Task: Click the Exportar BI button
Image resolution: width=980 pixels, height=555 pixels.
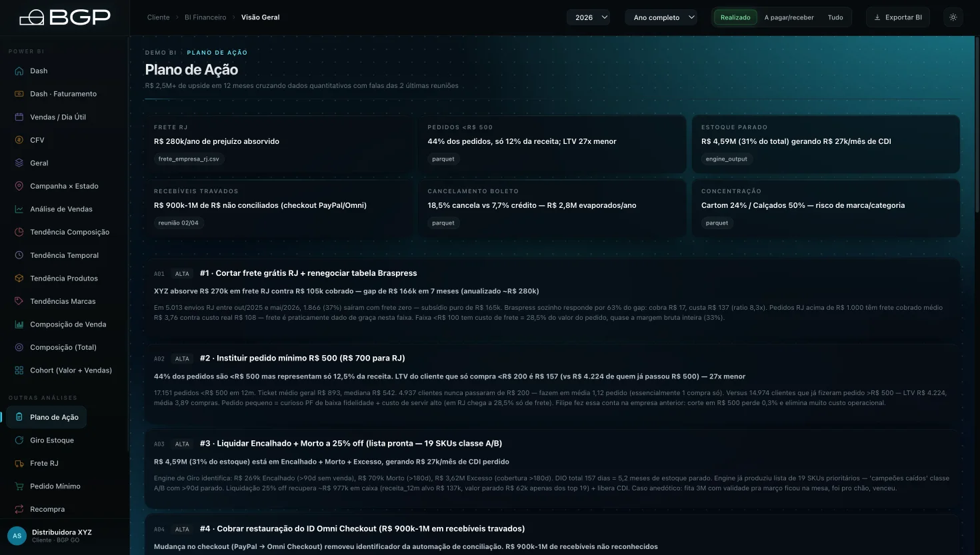Action: click(898, 17)
